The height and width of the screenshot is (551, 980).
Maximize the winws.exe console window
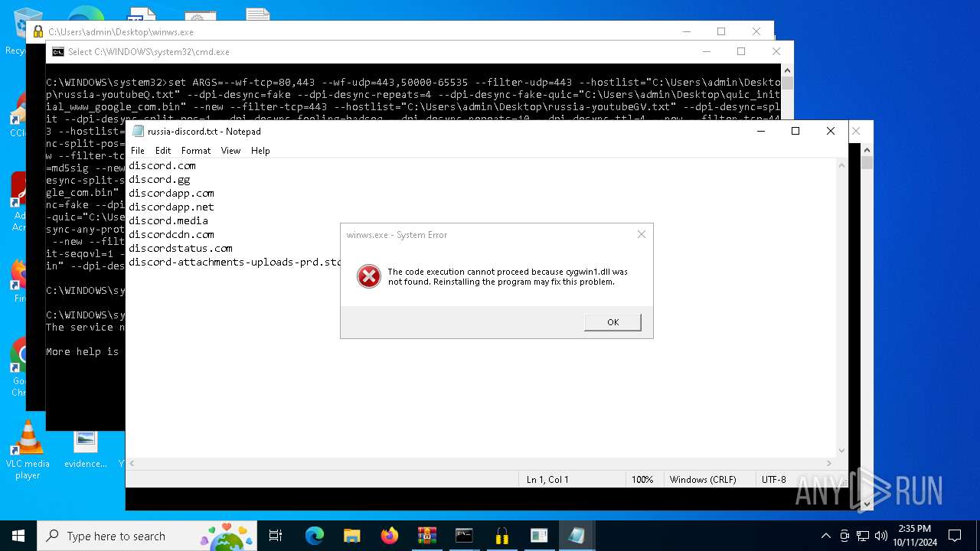721,31
